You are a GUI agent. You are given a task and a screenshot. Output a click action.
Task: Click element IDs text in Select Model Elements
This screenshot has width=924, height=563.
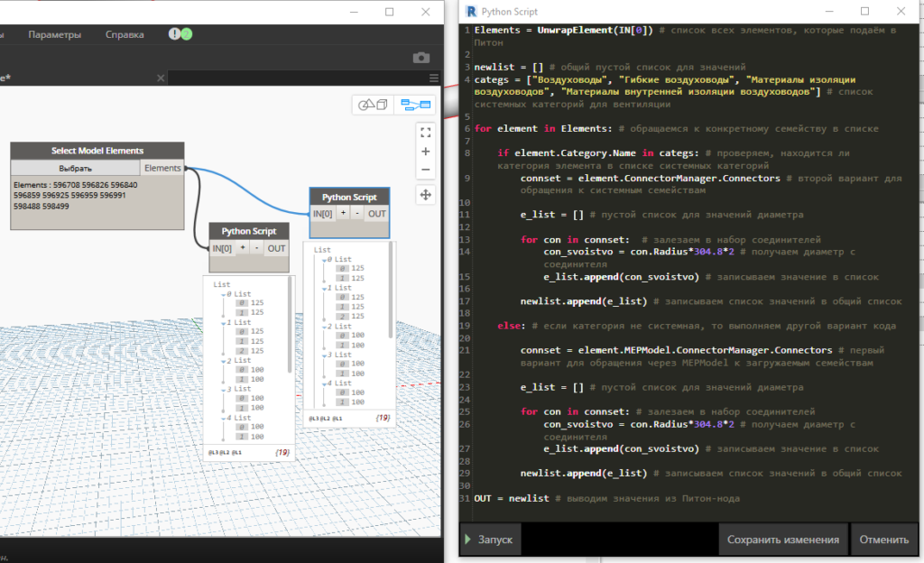point(76,196)
